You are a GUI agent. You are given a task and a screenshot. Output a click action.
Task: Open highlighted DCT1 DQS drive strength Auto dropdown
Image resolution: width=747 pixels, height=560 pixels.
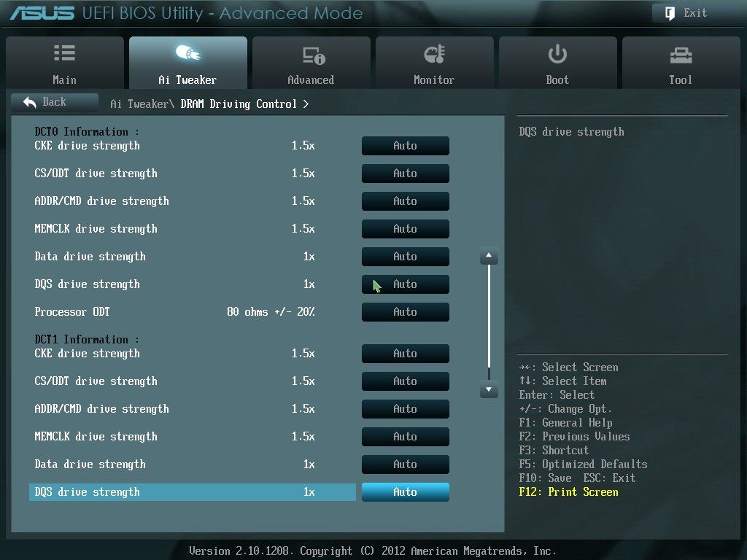(406, 492)
